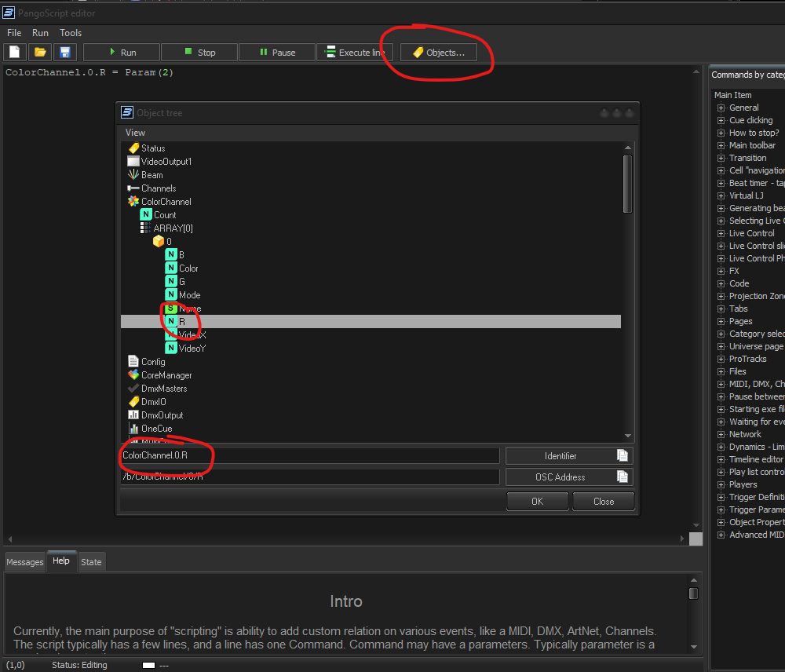Screen dimensions: 785x672
Task: Copy Identifier using its page icon
Action: pos(623,455)
